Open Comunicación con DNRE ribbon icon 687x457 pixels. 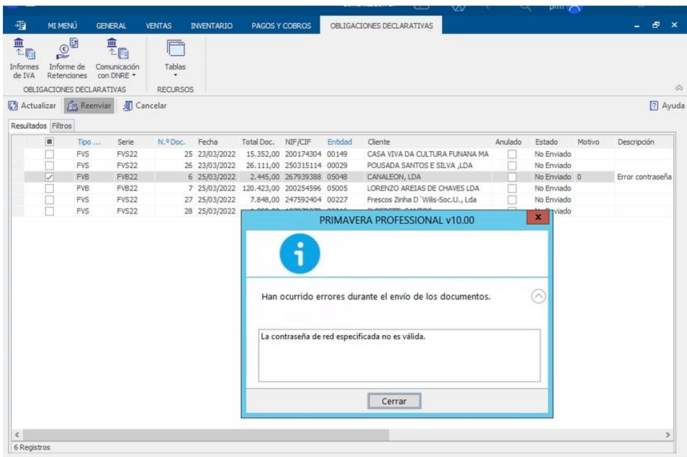click(x=116, y=50)
